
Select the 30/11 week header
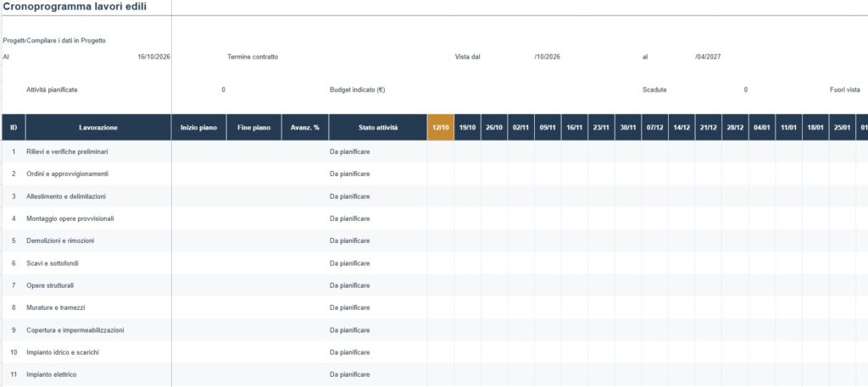[628, 127]
